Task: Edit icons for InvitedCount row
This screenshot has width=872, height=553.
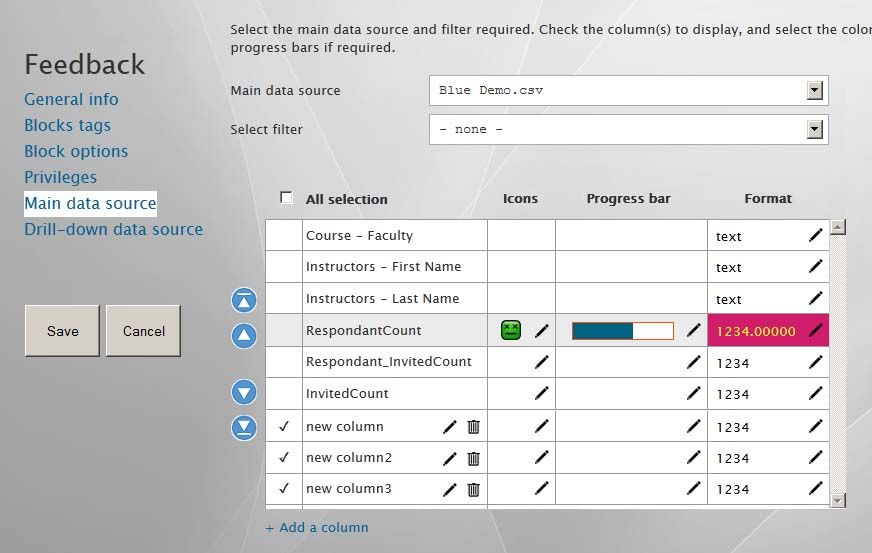Action: pos(541,393)
